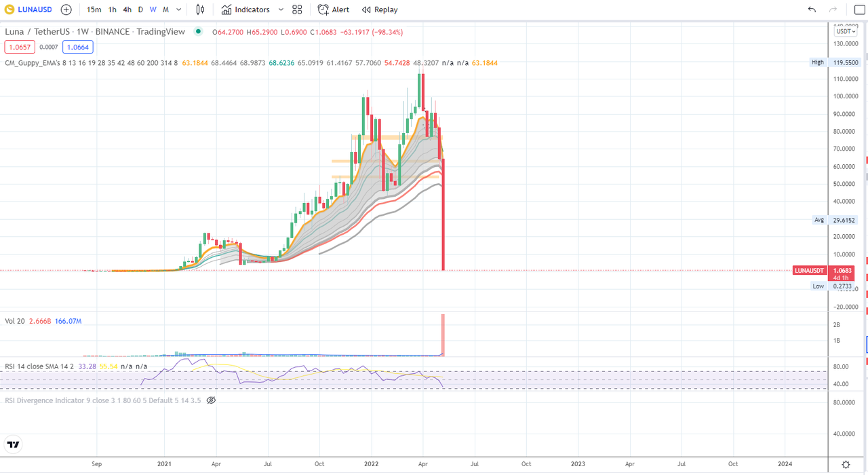Toggle visibility eye of RSI Divergence Indicator
The width and height of the screenshot is (868, 475).
tap(211, 400)
